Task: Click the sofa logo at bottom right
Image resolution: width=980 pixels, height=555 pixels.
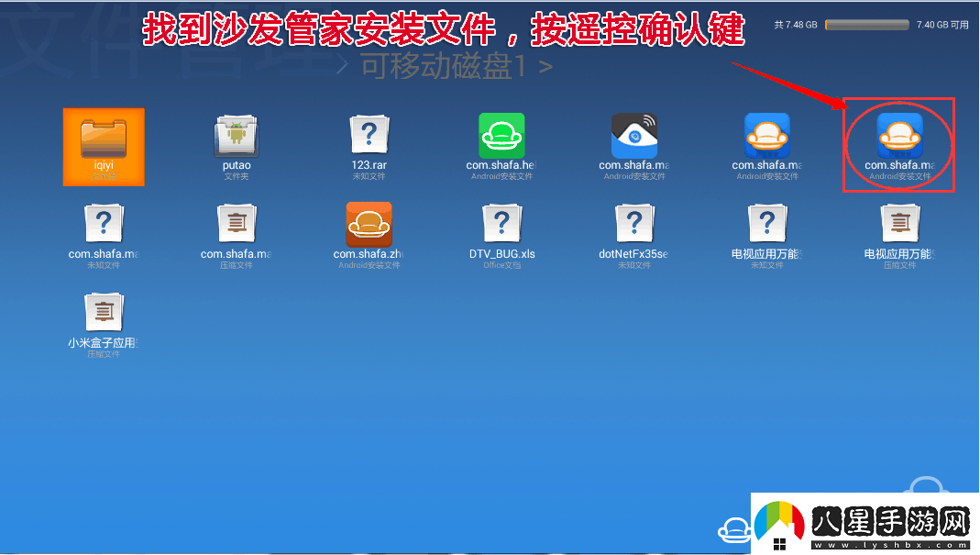Action: [733, 530]
